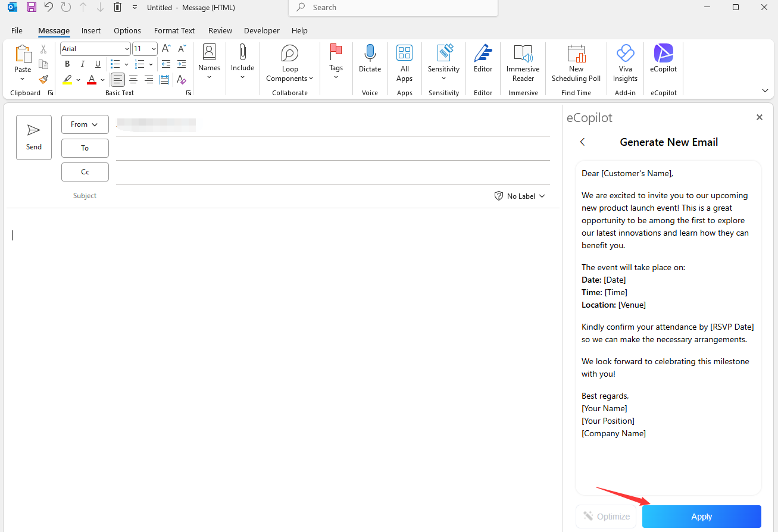
Task: Open the No Label dropdown
Action: coord(519,195)
